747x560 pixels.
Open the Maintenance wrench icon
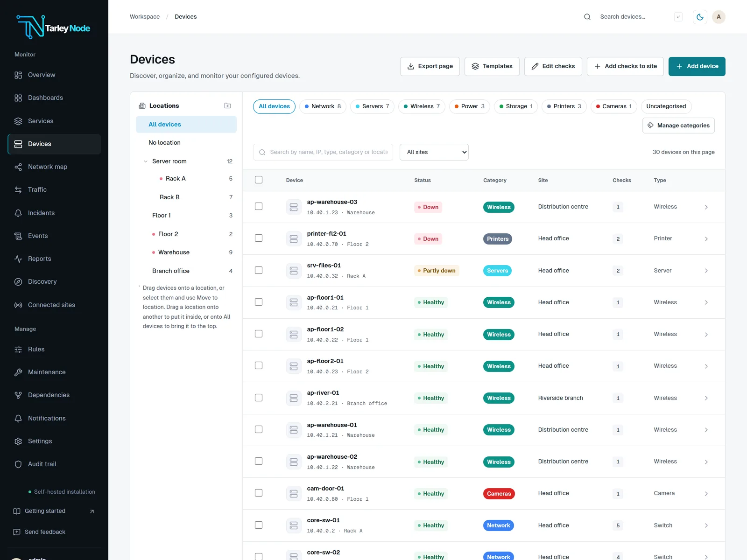point(18,372)
